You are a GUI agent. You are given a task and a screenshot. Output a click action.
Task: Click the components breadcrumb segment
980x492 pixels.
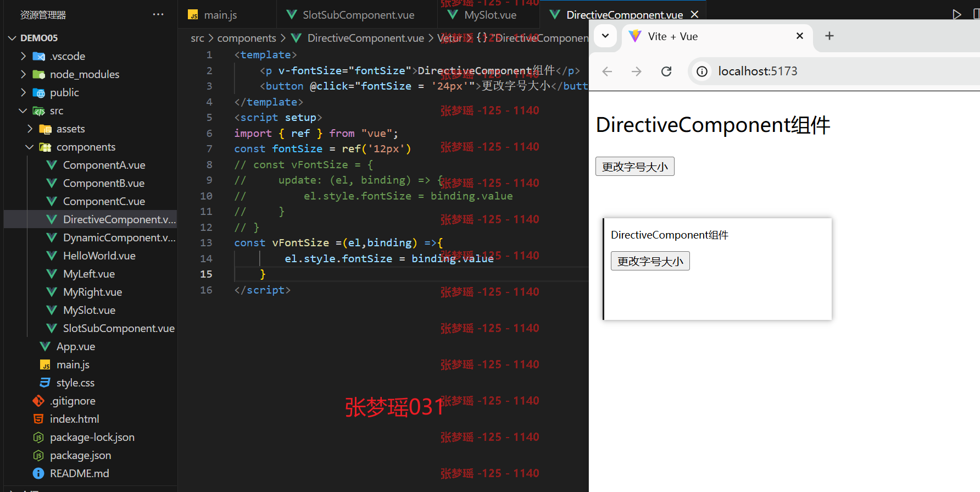pyautogui.click(x=247, y=38)
